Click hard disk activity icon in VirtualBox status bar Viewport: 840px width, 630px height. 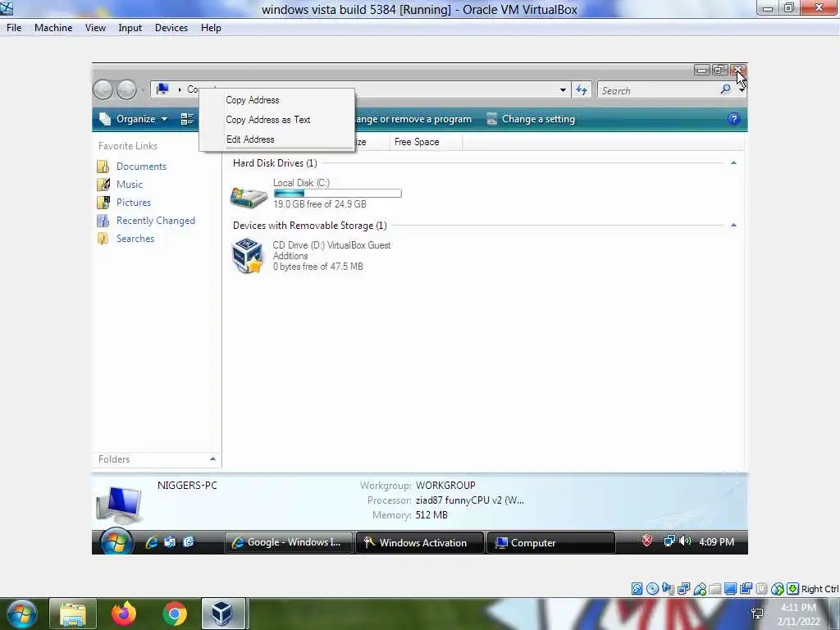[x=637, y=589]
